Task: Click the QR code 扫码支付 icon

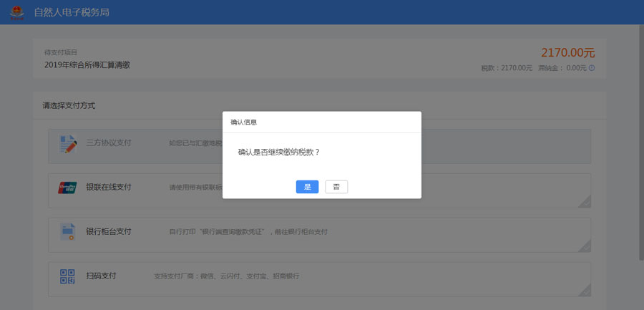Action: tap(68, 276)
